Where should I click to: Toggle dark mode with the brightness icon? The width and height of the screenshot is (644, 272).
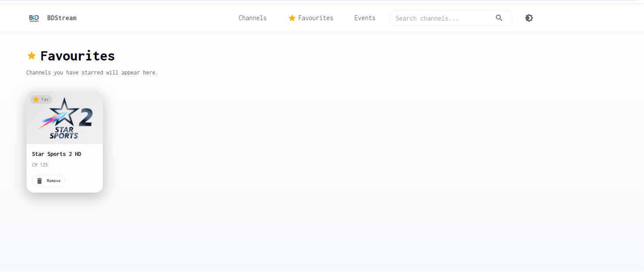(529, 18)
